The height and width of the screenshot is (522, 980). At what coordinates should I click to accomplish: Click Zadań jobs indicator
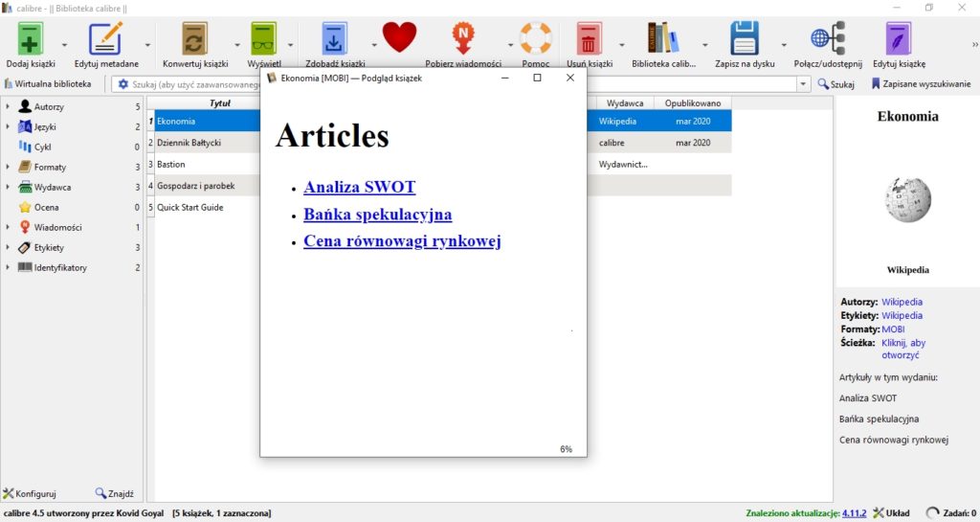(951, 513)
